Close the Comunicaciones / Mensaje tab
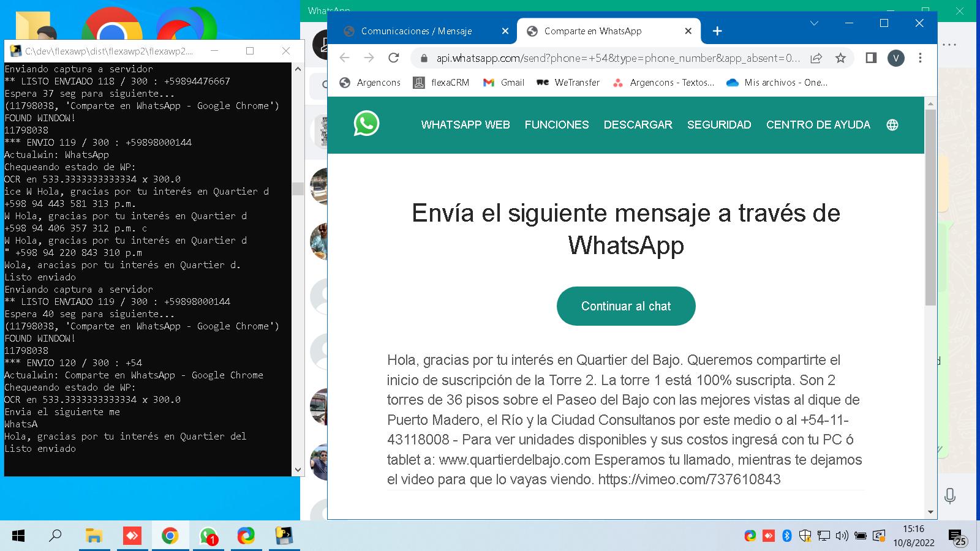 [505, 31]
